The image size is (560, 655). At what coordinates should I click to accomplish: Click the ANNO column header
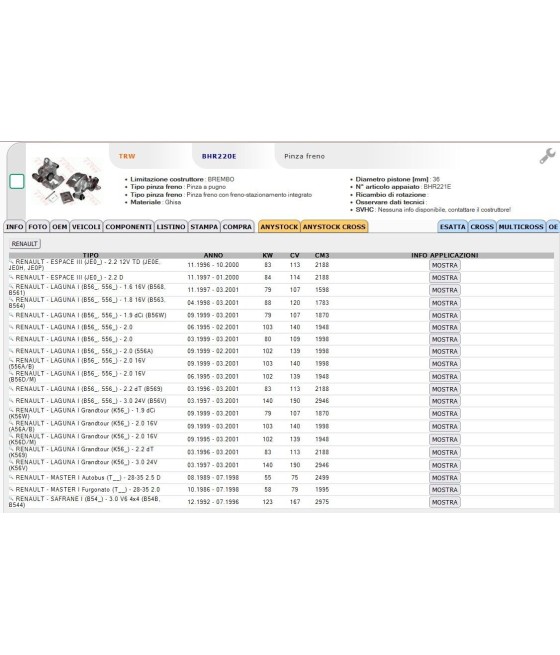click(x=213, y=255)
